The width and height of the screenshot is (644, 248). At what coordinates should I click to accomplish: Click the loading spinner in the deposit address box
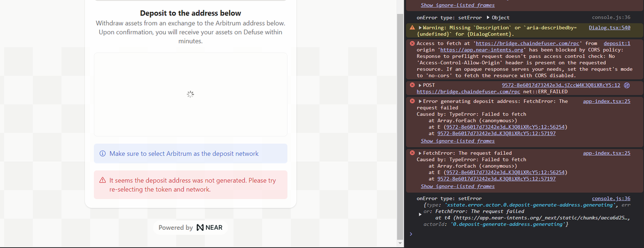pos(190,94)
